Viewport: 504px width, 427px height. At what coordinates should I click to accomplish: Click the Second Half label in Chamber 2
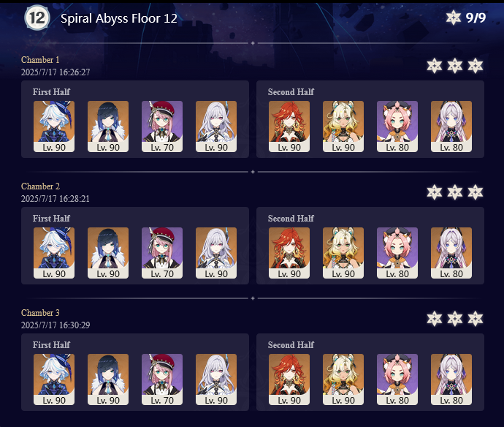[291, 218]
